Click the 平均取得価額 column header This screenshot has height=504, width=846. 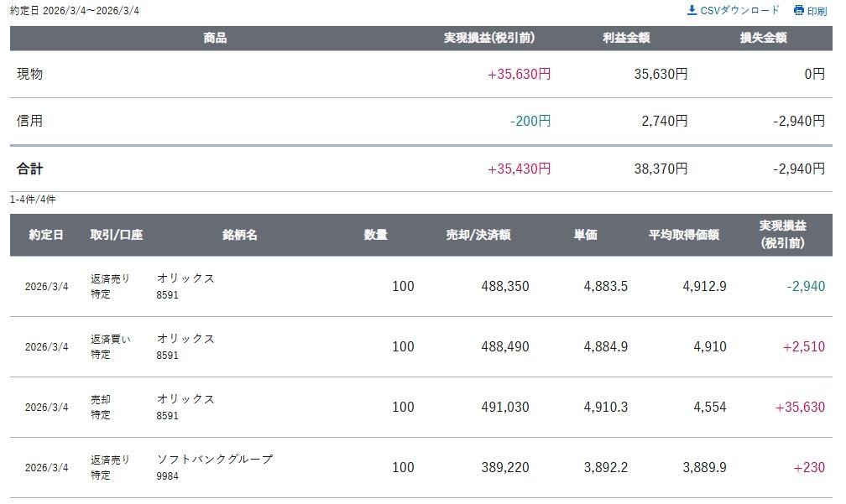pos(683,235)
